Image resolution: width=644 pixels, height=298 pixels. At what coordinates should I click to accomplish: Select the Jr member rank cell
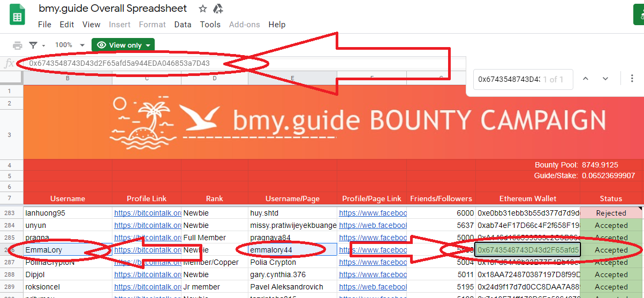pos(215,287)
